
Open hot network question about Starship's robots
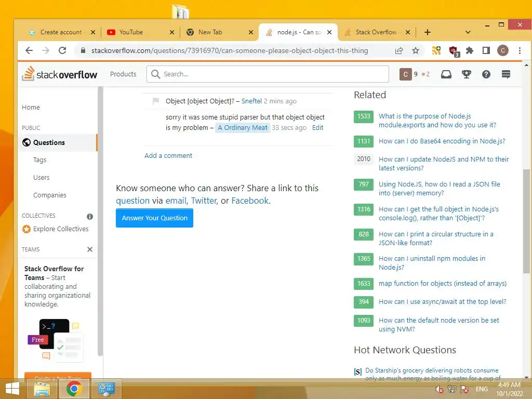tap(433, 374)
